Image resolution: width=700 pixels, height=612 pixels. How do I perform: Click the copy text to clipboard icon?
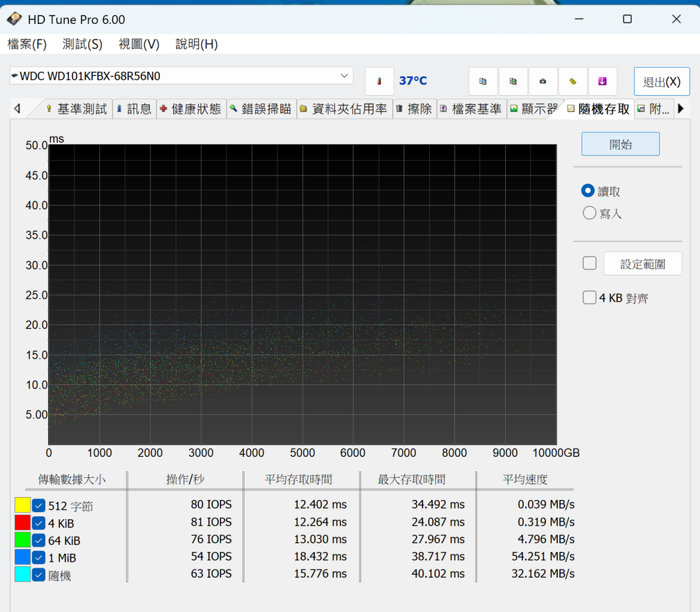[483, 81]
